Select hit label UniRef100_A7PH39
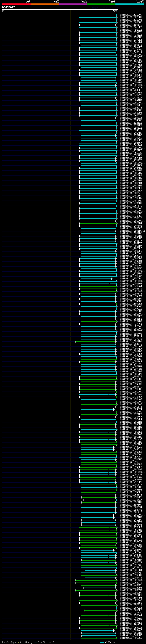146x644 pixels. point(131,613)
